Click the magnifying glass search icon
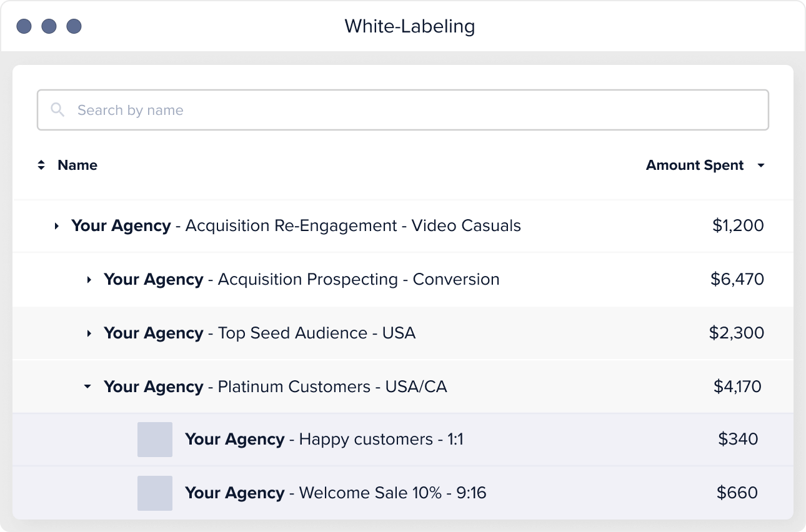The height and width of the screenshot is (532, 806). (57, 110)
